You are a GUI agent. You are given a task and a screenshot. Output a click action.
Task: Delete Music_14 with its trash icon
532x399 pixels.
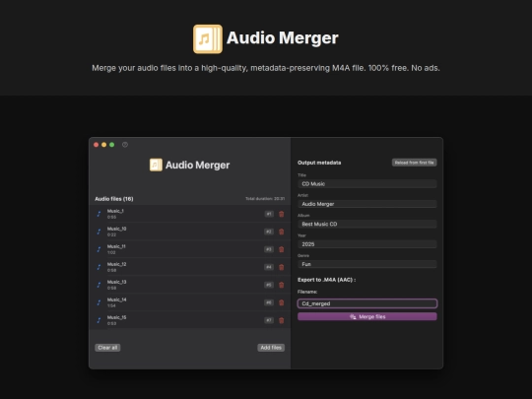[281, 302]
